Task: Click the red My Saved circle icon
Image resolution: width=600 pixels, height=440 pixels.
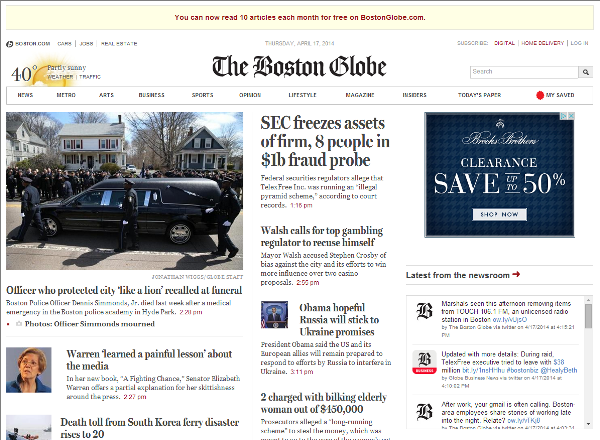Action: coord(540,95)
